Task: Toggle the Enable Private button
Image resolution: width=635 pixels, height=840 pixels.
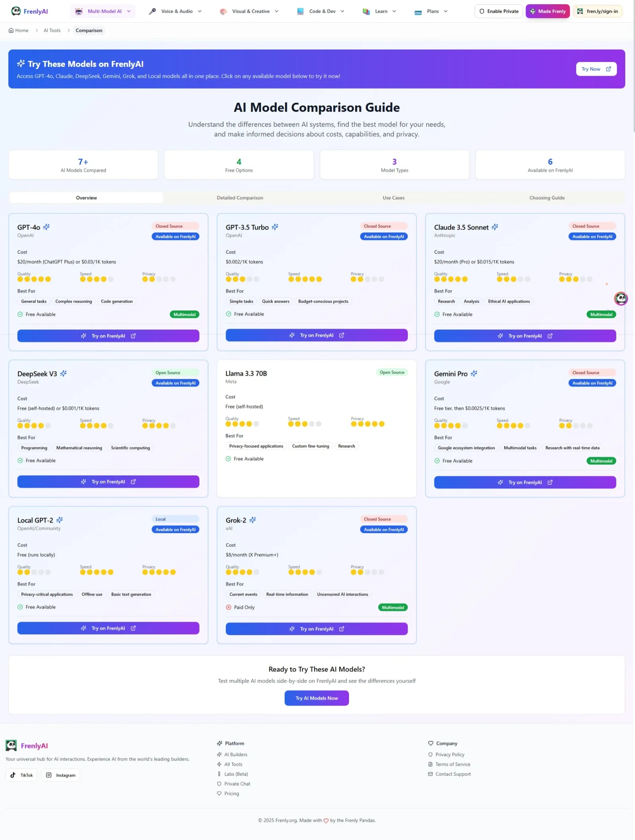Action: pyautogui.click(x=498, y=11)
